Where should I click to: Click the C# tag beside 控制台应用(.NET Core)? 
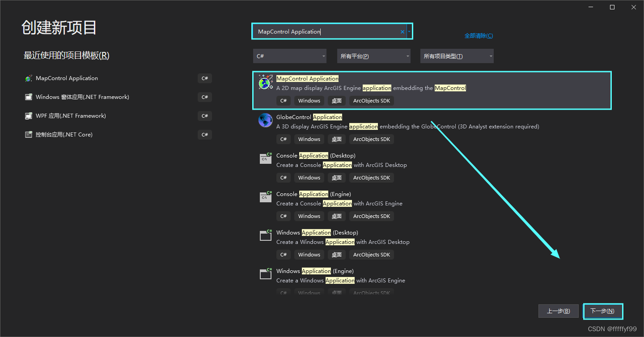point(205,135)
